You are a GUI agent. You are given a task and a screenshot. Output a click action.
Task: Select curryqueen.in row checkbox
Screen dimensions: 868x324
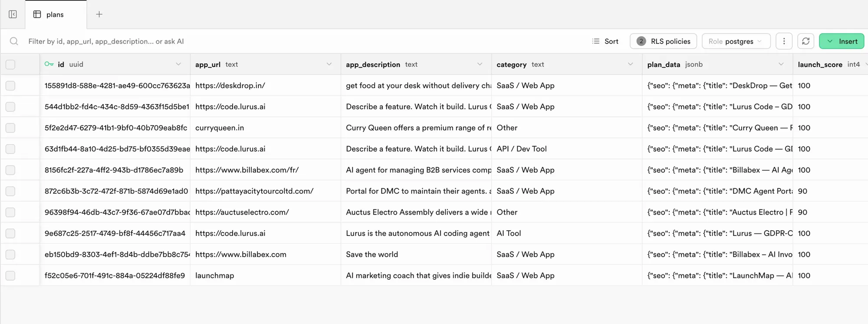(10, 128)
